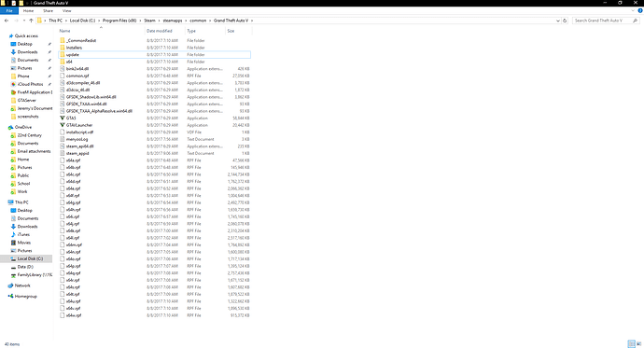
Task: Expand the address bar history dropdown
Action: point(558,21)
